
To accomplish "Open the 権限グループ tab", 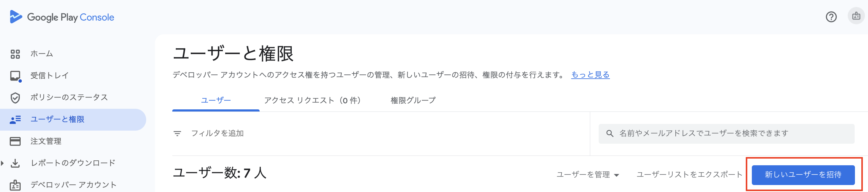I will click(x=412, y=100).
